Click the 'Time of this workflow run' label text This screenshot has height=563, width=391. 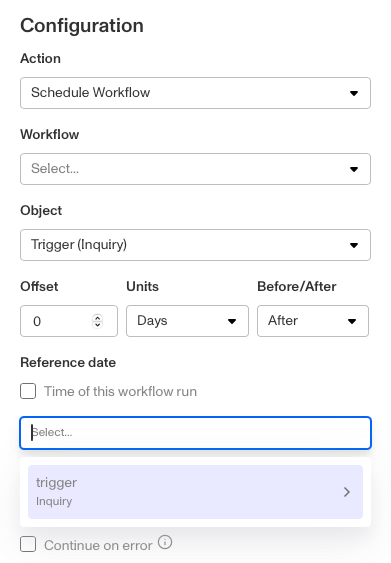tap(120, 391)
